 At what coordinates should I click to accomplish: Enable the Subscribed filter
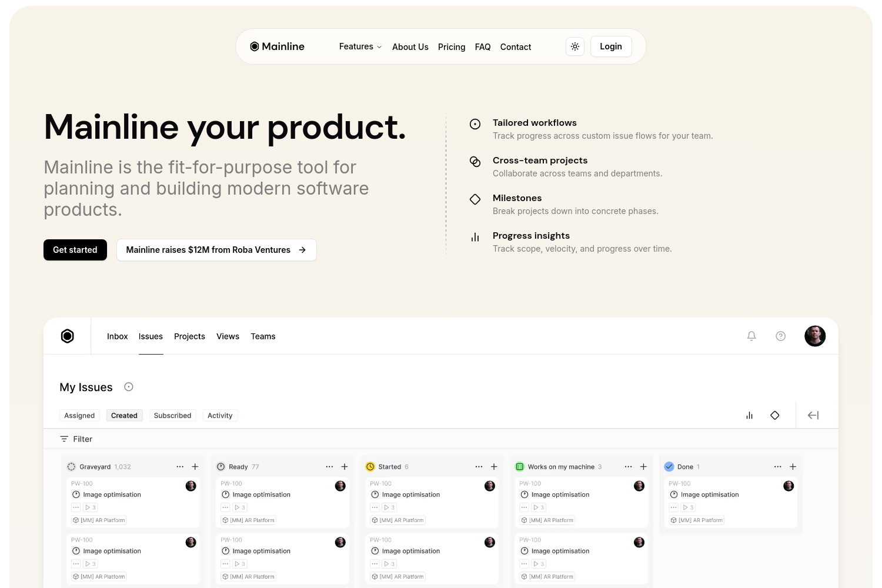pyautogui.click(x=172, y=415)
